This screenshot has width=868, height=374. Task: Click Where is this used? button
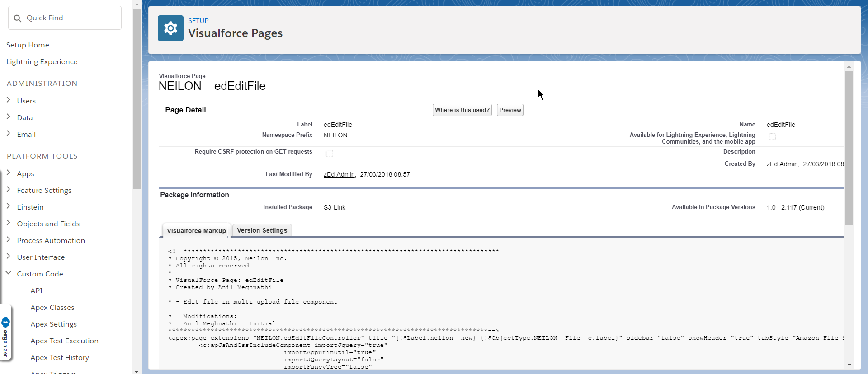pyautogui.click(x=462, y=110)
